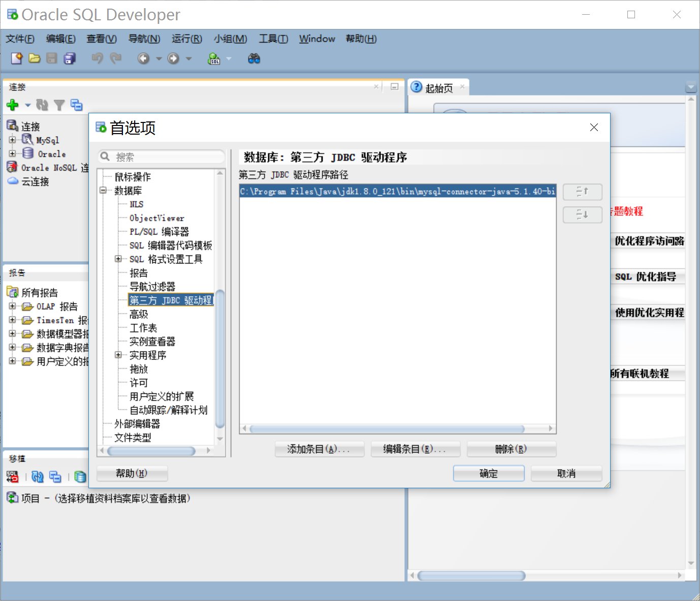700x601 pixels.
Task: Select the mysql-connector JDBC driver path entry
Action: pos(398,192)
